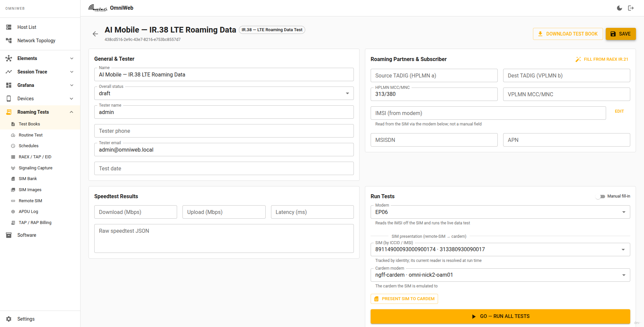Click the magic wand fill icon

pos(578,59)
